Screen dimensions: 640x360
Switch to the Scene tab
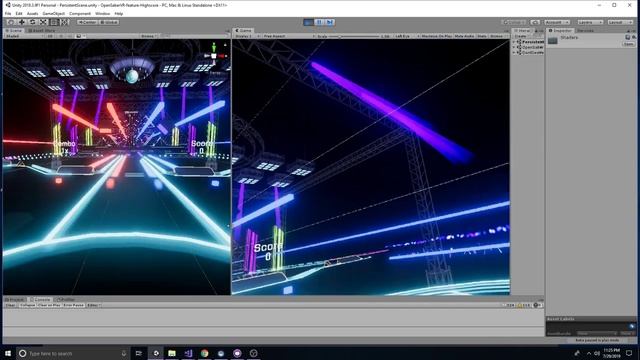pos(14,31)
